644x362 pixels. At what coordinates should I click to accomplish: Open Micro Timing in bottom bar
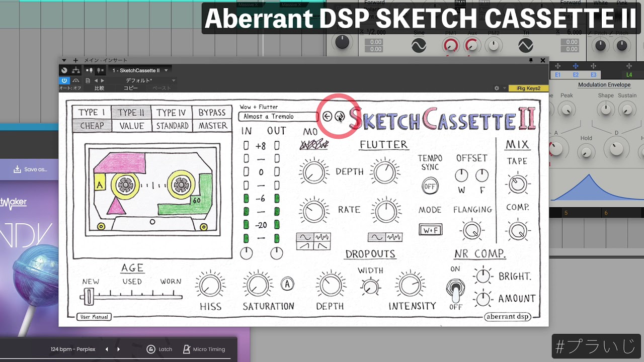204,349
